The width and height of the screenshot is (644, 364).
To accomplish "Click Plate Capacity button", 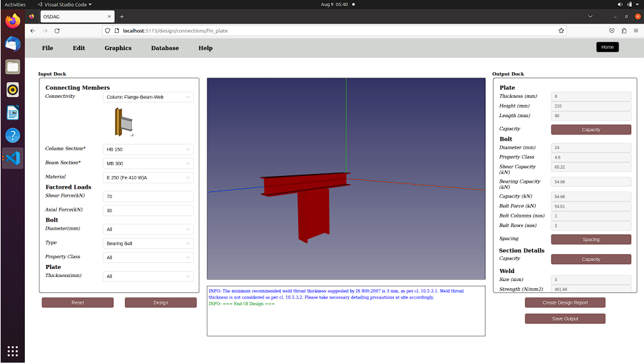I will click(x=591, y=130).
